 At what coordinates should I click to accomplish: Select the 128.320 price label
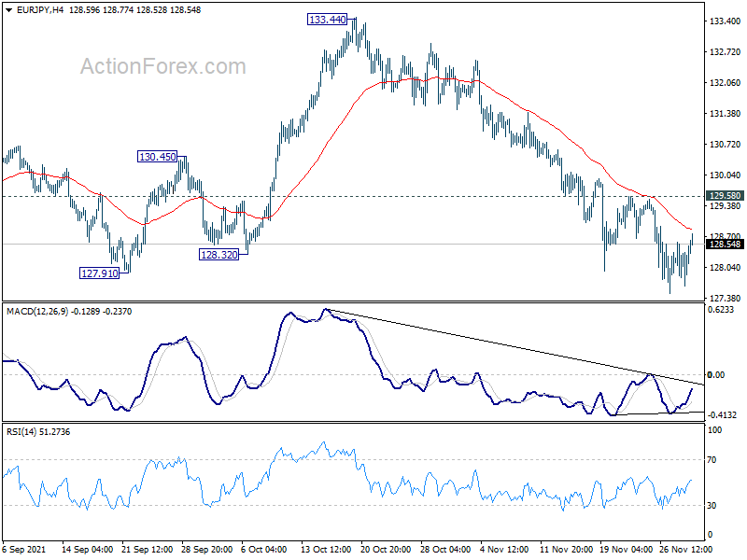(x=218, y=255)
